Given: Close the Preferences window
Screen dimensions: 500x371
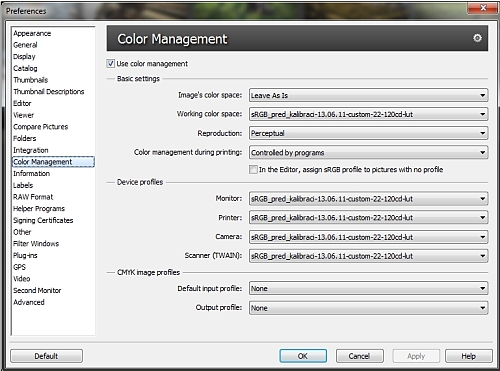Looking at the screenshot, I should [483, 8].
